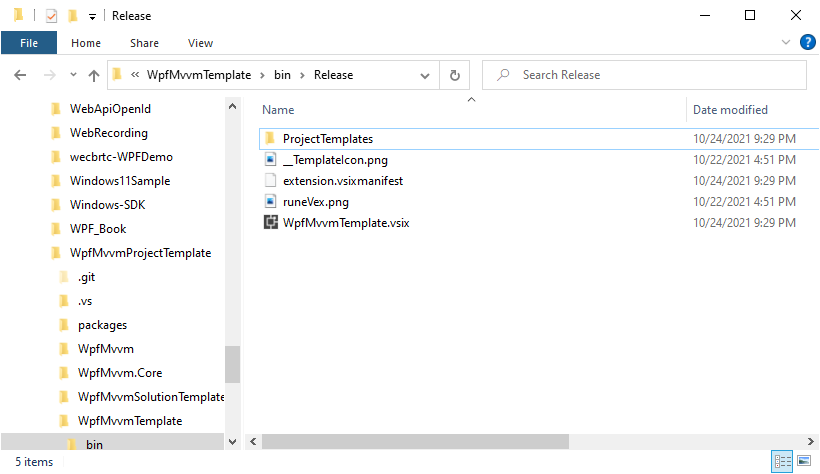
Task: Switch to the View ribbon tab
Action: (200, 43)
